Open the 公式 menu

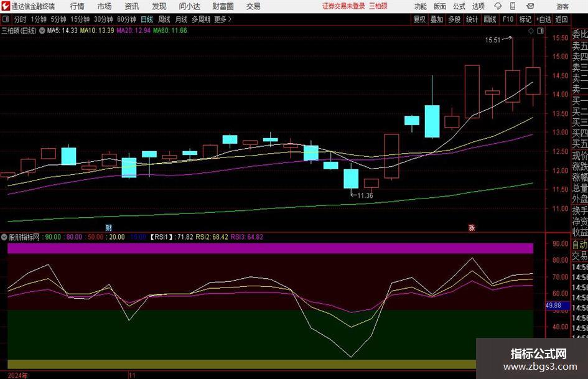click(459, 6)
